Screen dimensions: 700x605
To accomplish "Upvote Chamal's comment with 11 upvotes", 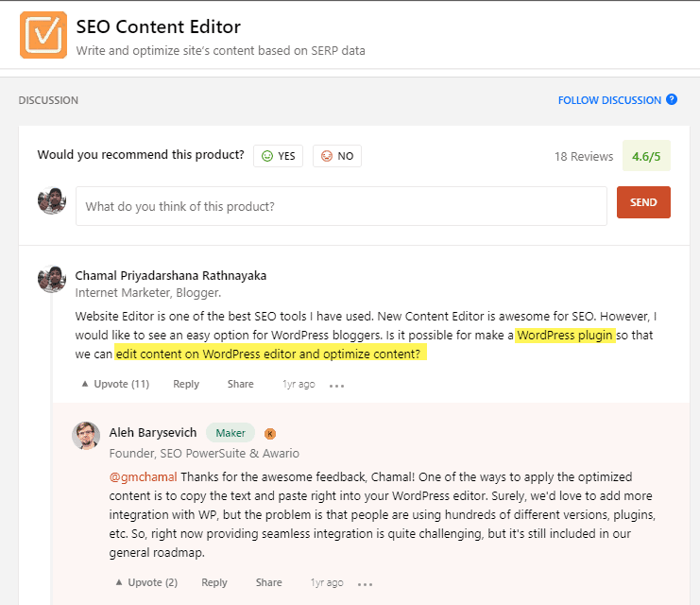I will click(x=115, y=384).
